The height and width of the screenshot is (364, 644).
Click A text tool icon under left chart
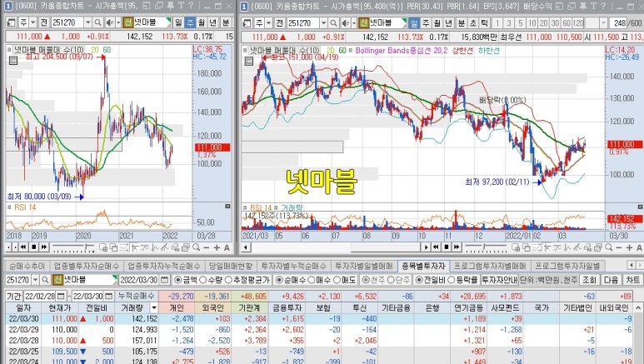[x=227, y=247]
